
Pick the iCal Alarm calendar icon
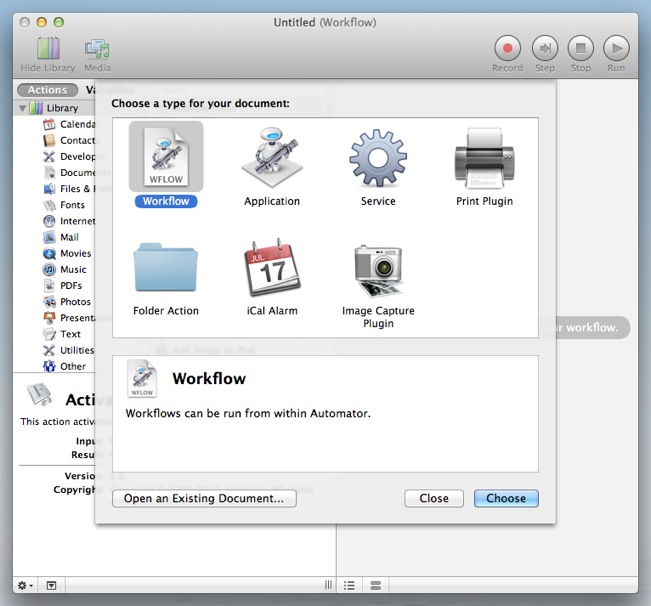272,267
